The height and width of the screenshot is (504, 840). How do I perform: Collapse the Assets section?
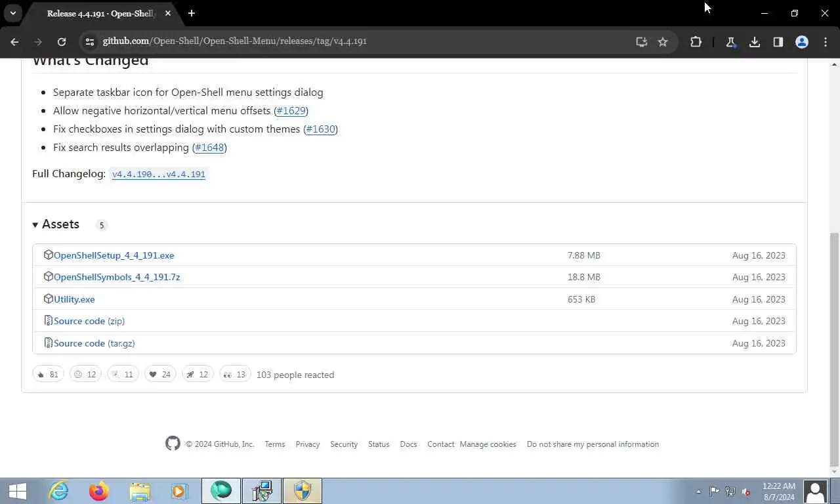(x=56, y=224)
